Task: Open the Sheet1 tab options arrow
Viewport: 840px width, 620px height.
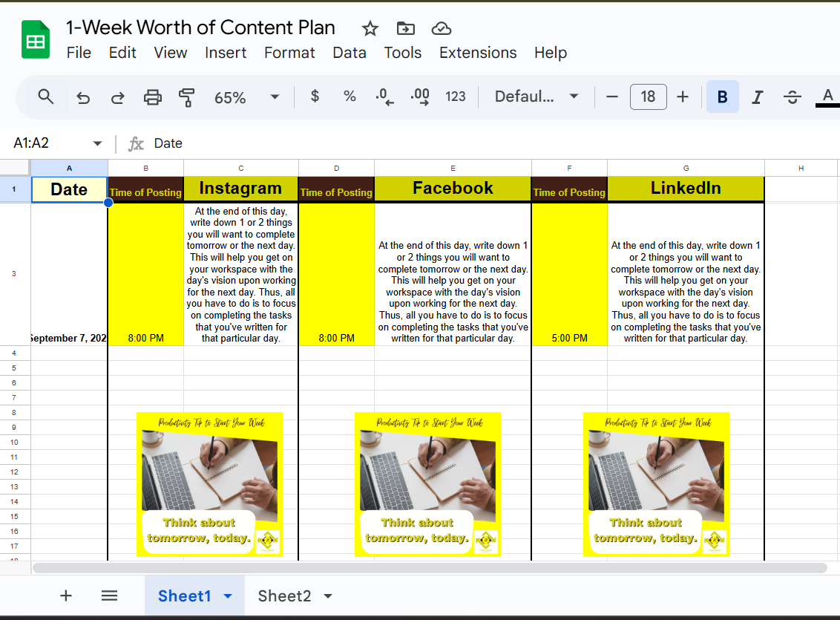Action: click(229, 596)
